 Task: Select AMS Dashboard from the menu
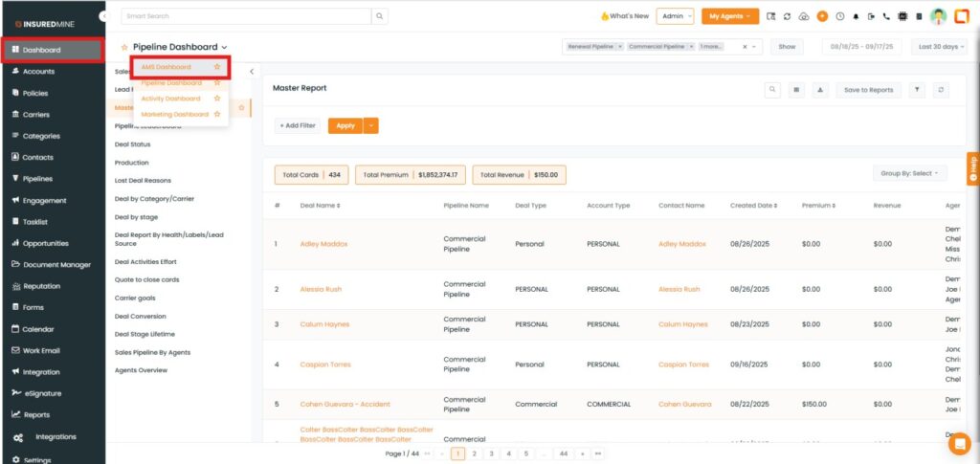tap(167, 67)
